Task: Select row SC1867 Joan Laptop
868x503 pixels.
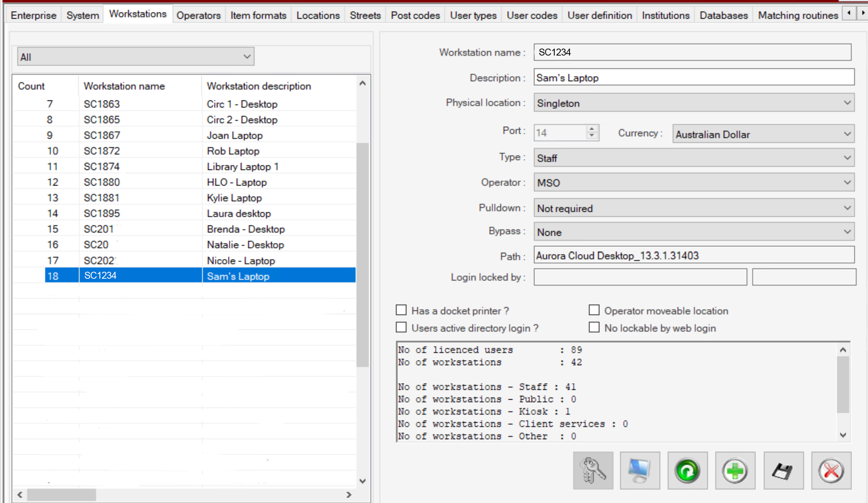Action: (184, 135)
